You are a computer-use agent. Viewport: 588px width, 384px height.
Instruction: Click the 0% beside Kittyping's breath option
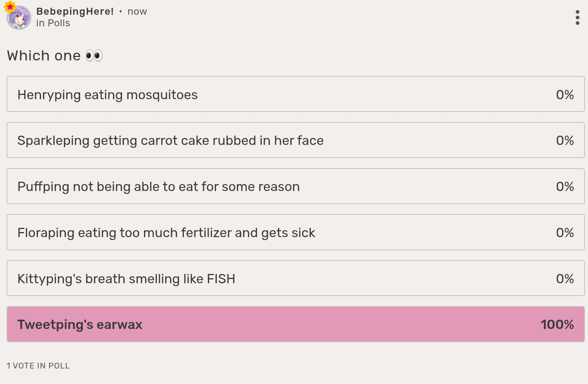point(565,279)
